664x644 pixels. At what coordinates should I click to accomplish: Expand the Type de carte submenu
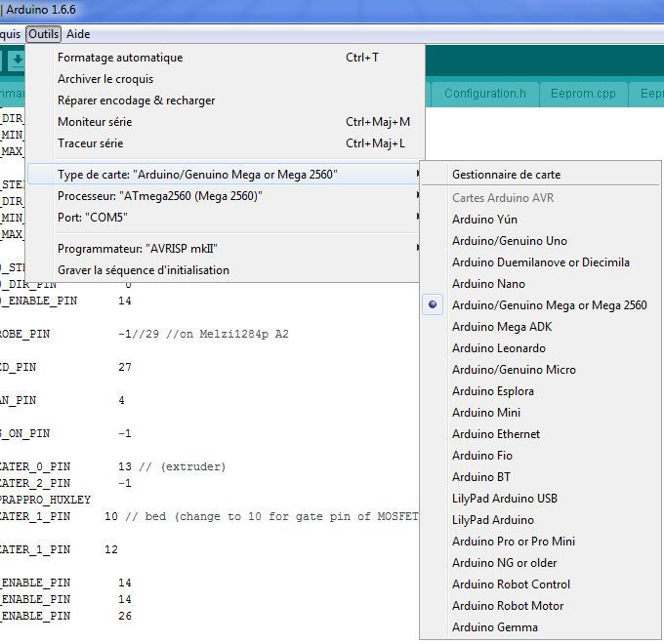(x=224, y=175)
